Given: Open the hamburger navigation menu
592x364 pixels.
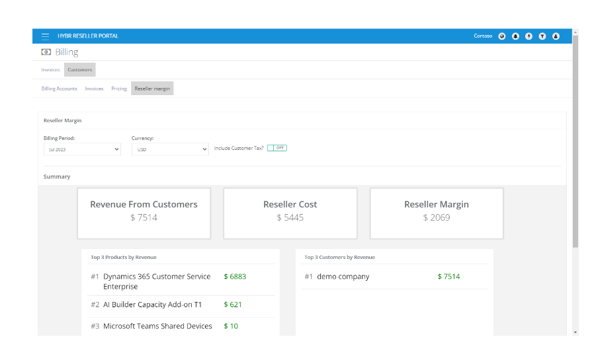Looking at the screenshot, I should click(x=45, y=36).
